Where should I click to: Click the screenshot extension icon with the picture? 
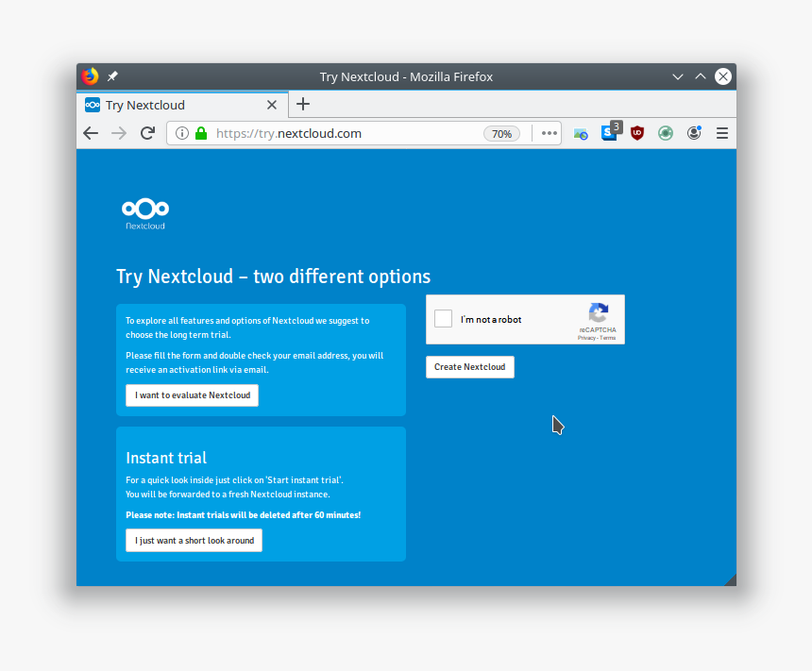point(581,134)
